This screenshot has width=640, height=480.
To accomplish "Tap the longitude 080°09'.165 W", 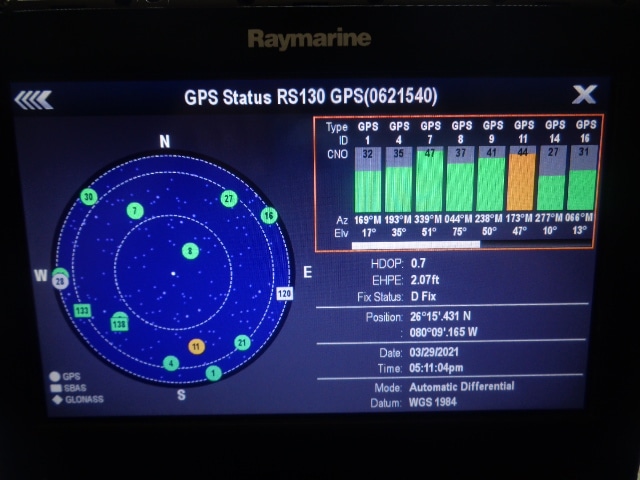I will click(443, 332).
